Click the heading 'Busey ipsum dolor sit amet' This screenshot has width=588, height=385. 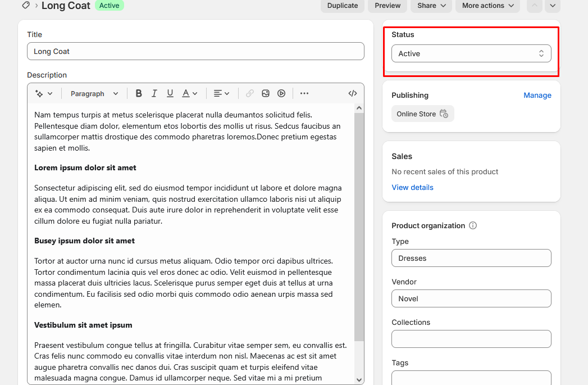pyautogui.click(x=84, y=241)
